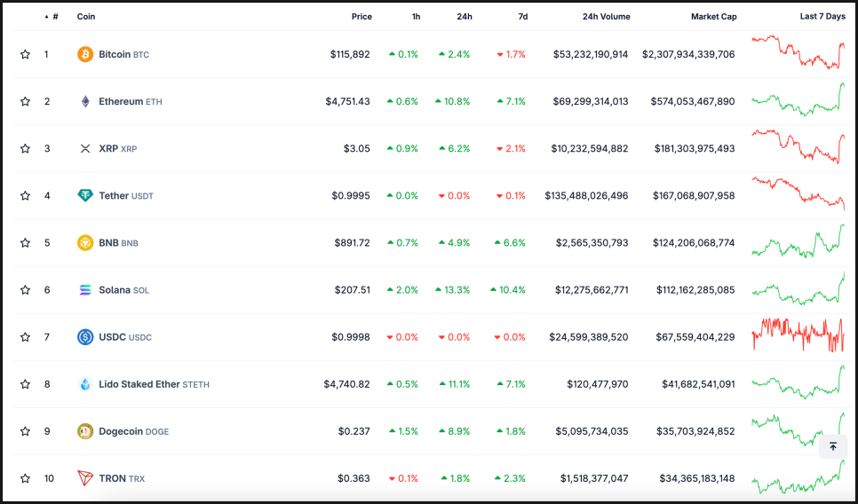Image resolution: width=858 pixels, height=504 pixels.
Task: Open Solana's 7-day sparkline chart
Action: click(798, 287)
